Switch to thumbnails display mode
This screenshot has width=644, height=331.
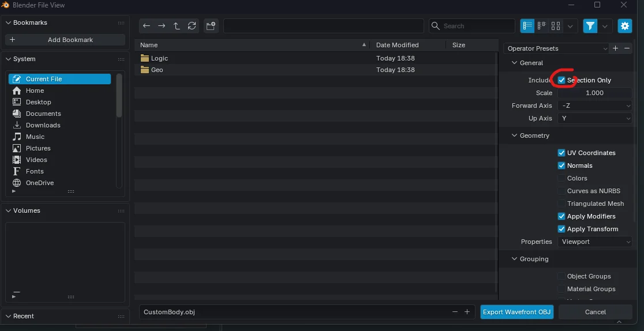click(x=556, y=26)
